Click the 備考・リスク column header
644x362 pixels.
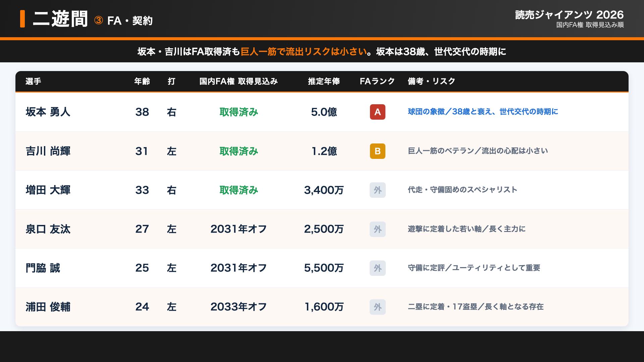pos(431,81)
